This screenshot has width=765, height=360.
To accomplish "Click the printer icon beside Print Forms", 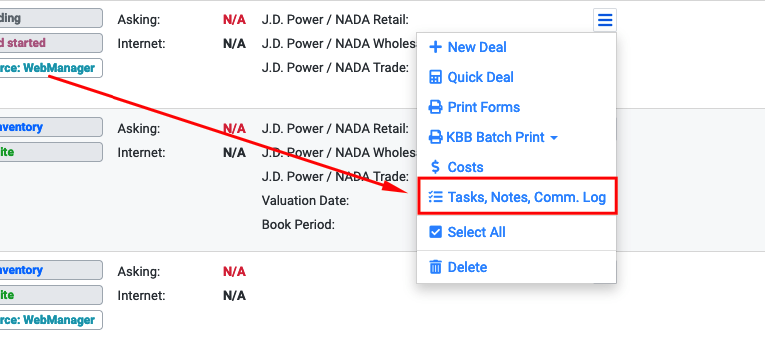I will (x=435, y=107).
